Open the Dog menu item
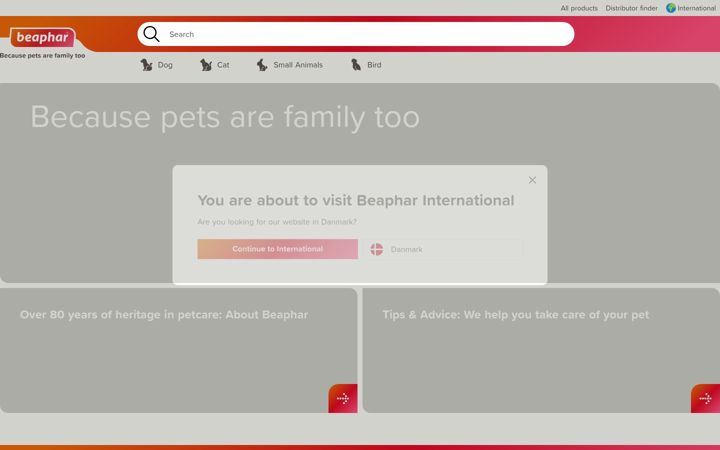720x450 pixels. 157,65
